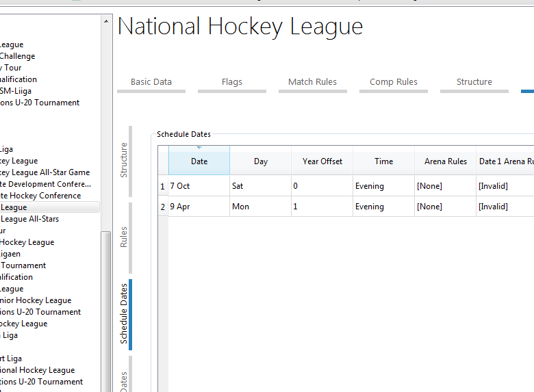534x392 pixels.
Task: Select 'League All-Star Game' list item
Action: [x=45, y=172]
